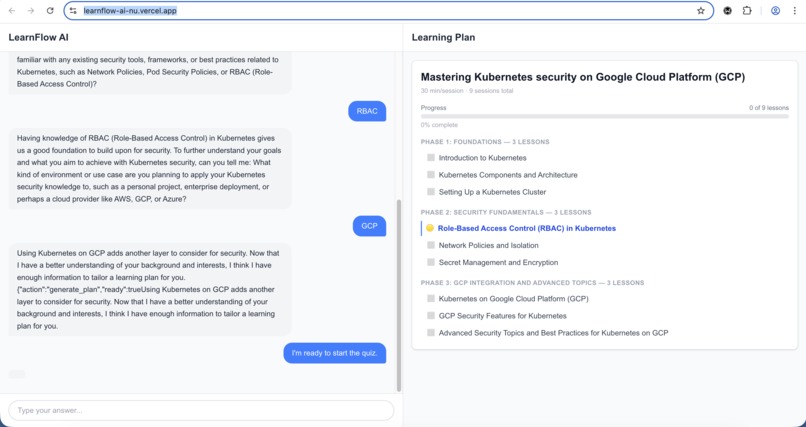This screenshot has width=806, height=427.
Task: Select Network Policies and Isolation lesson title
Action: (x=488, y=245)
